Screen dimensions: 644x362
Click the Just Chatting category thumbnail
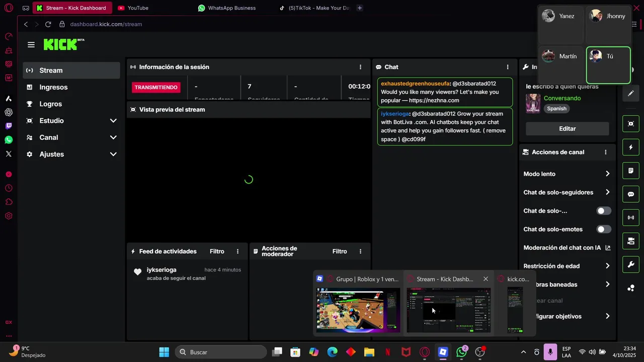click(x=533, y=104)
